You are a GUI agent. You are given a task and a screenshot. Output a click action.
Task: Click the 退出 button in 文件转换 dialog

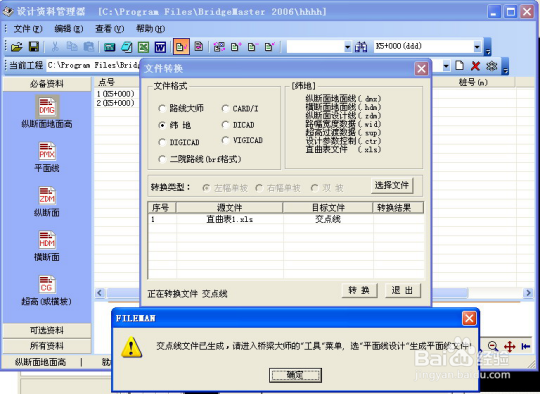coord(402,290)
